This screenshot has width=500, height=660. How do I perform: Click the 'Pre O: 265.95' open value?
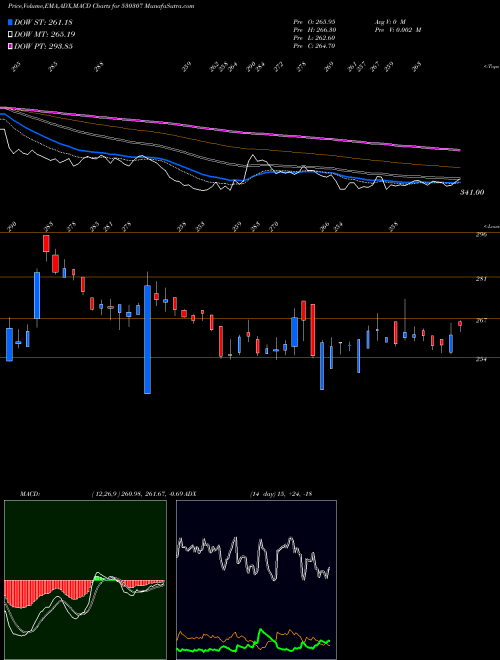coord(314,21)
